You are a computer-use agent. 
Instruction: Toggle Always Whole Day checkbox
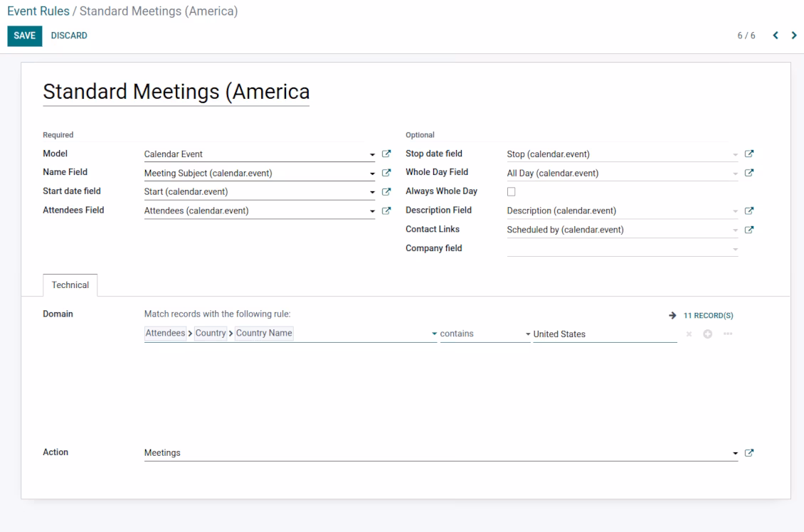click(x=511, y=192)
